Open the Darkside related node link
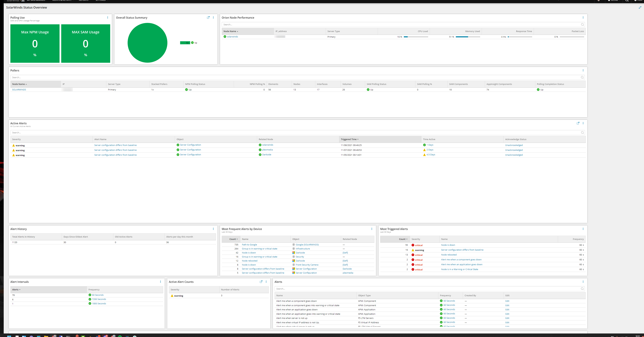This screenshot has width=644, height=337. (x=266, y=154)
